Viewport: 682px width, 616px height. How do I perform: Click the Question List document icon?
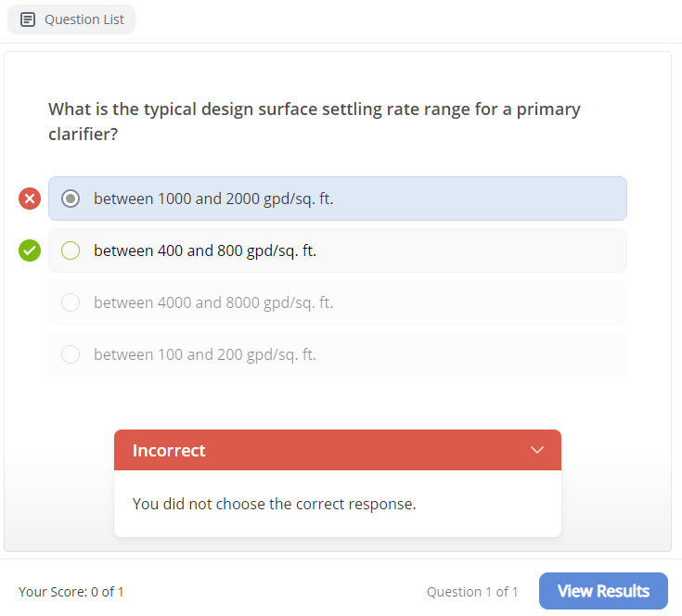click(x=28, y=19)
